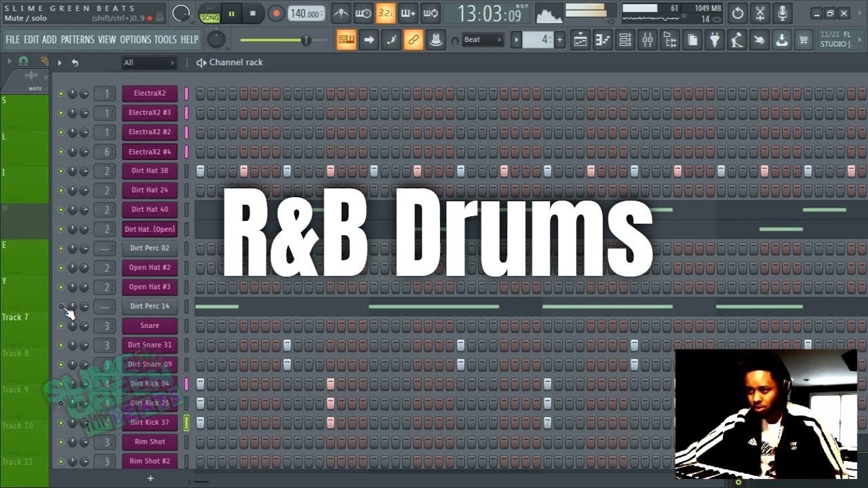Toggle the Channel rack view icon
The image size is (868, 488).
click(625, 40)
